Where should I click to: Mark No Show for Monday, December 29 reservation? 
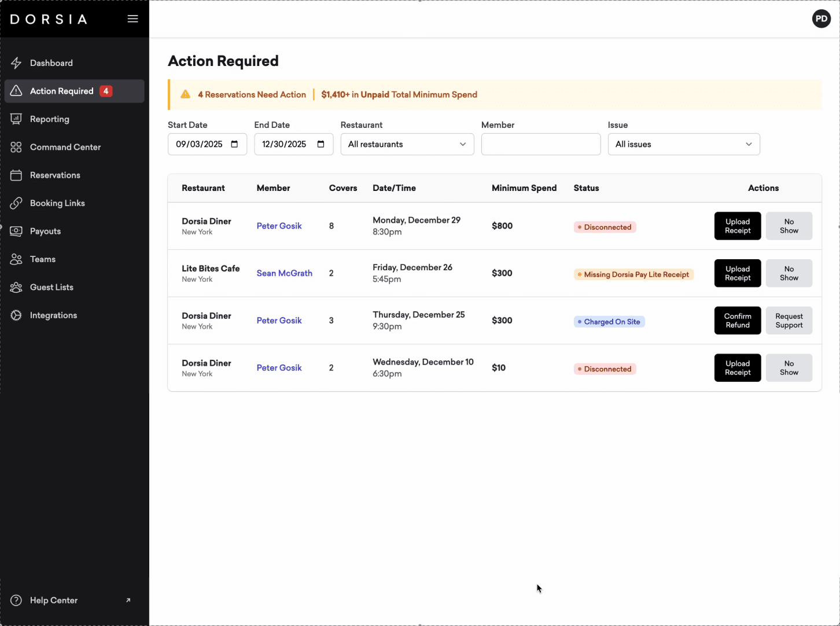789,226
